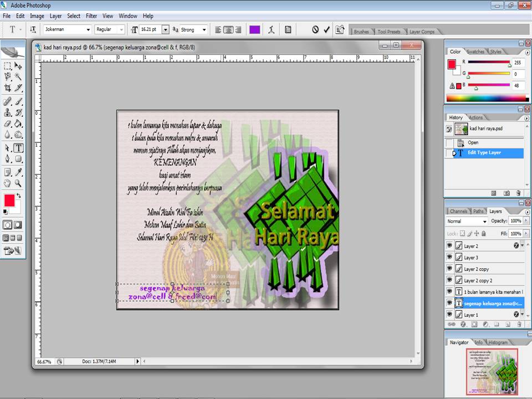Select the Hand tool

coord(7,183)
